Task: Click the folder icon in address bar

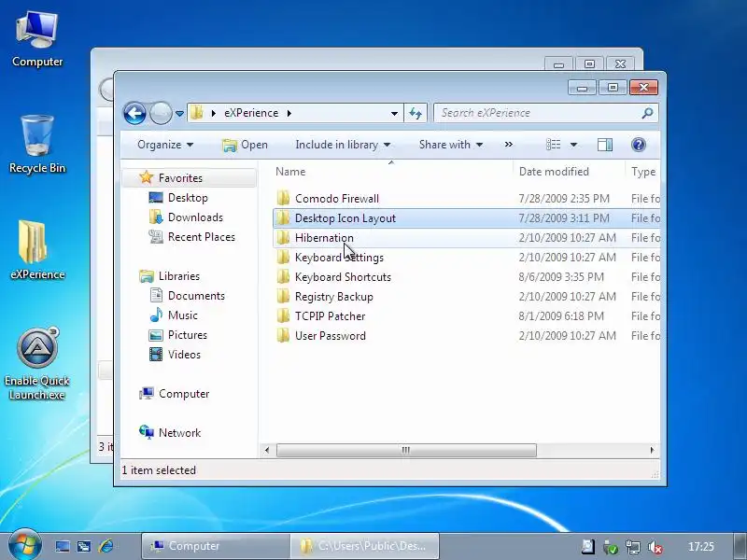Action: [x=196, y=113]
